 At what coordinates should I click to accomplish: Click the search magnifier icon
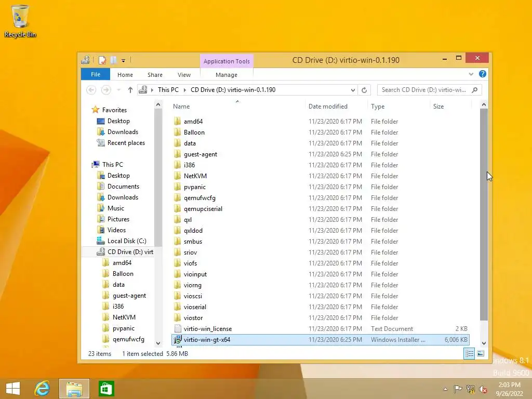[475, 90]
